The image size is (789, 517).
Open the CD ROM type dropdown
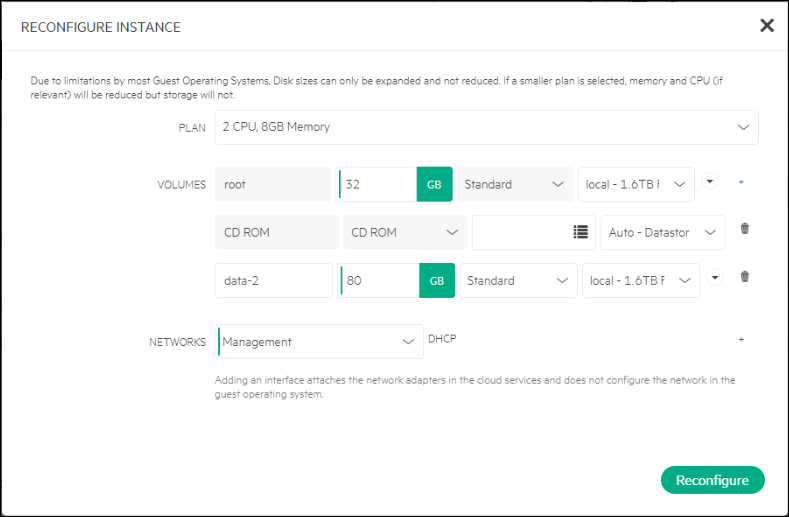(x=405, y=233)
